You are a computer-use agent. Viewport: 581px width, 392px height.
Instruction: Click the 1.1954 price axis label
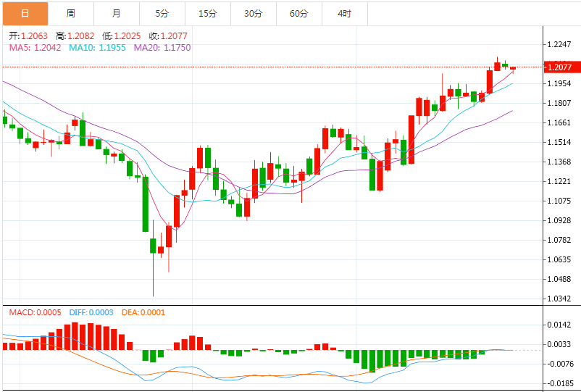click(559, 83)
